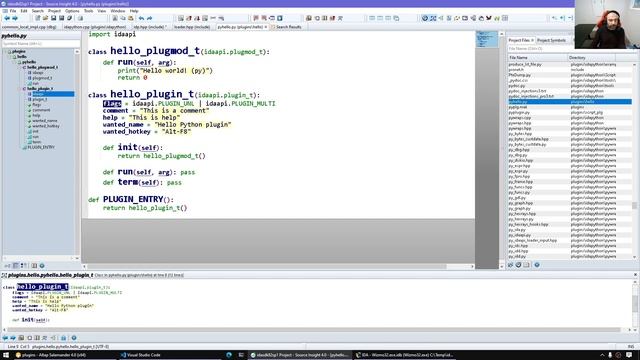Open the Help menu

[134, 11]
